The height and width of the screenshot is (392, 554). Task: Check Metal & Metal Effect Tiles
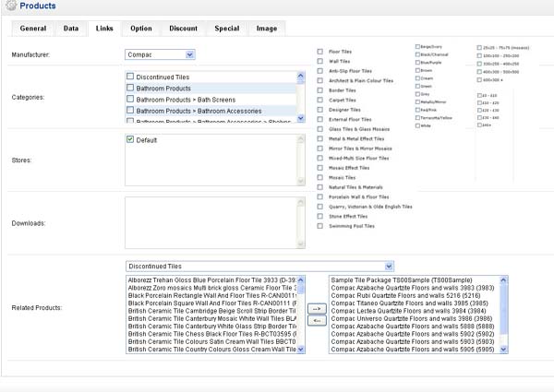(x=319, y=138)
